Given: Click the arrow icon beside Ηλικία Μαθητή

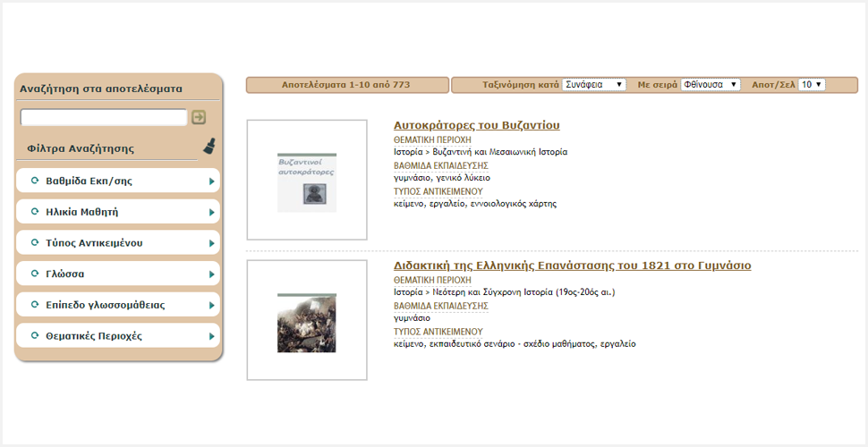Looking at the screenshot, I should tap(211, 213).
